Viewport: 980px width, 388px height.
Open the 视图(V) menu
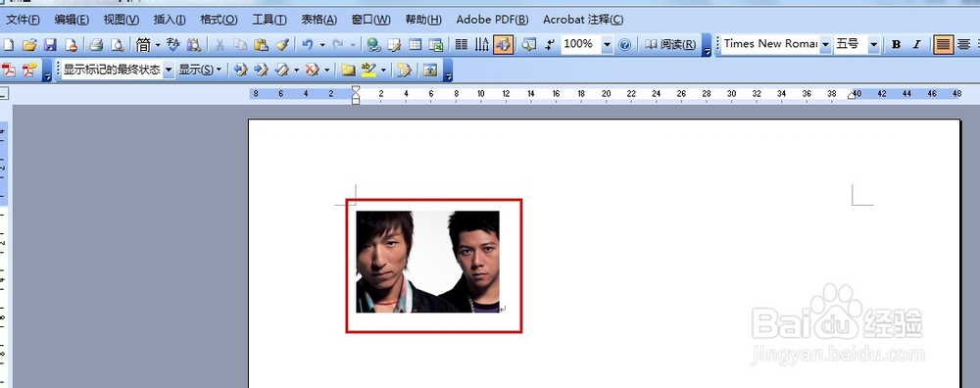pos(122,20)
